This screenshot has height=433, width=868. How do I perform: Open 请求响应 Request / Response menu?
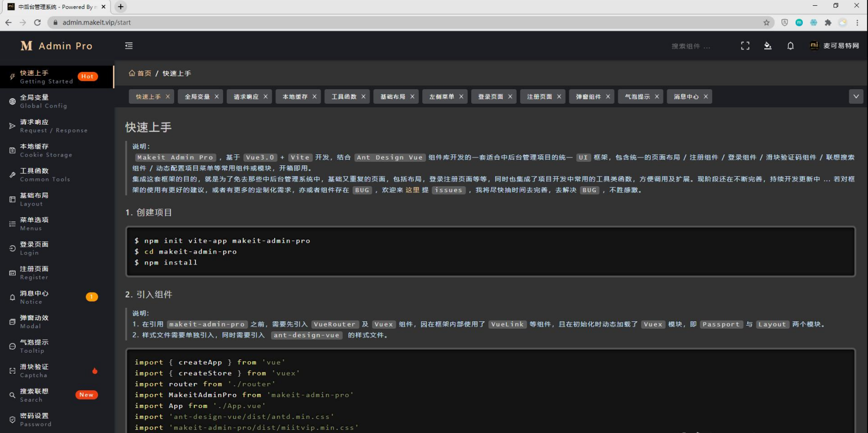coord(57,126)
